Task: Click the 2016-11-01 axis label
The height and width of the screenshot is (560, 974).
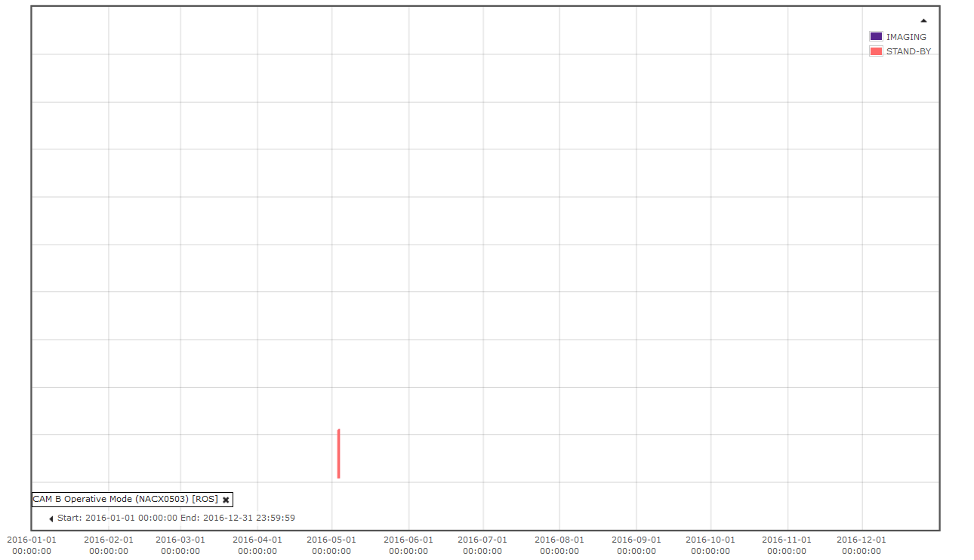Action: click(x=787, y=545)
